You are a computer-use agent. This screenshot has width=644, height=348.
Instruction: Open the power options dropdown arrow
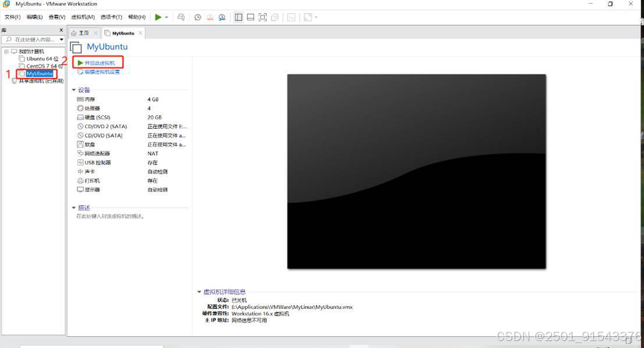(x=167, y=17)
